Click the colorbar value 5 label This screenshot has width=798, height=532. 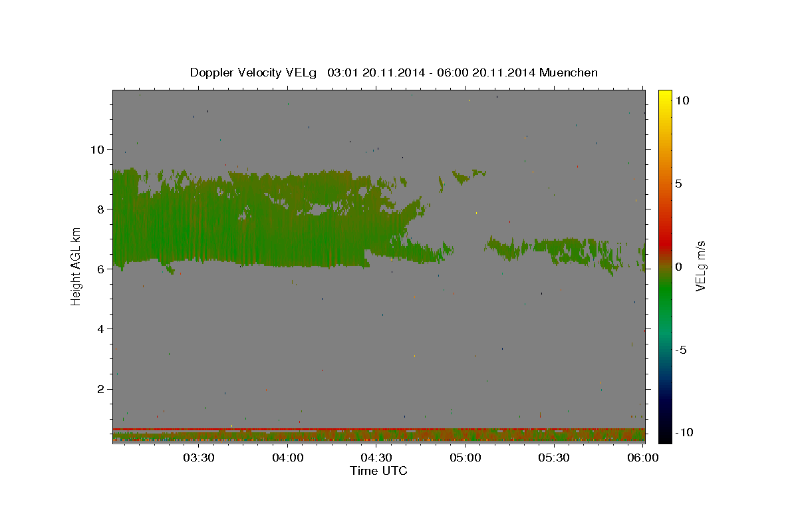coord(678,184)
